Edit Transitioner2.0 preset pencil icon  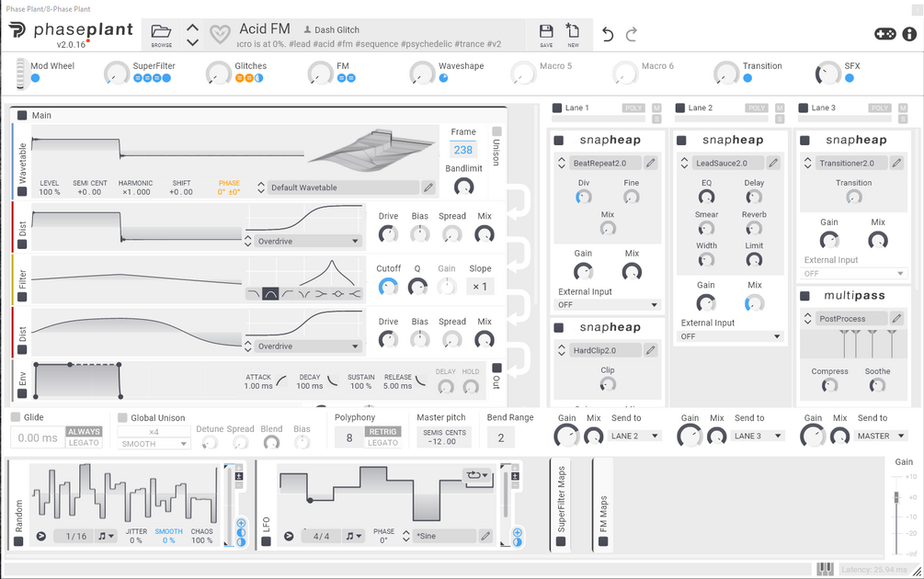point(896,163)
